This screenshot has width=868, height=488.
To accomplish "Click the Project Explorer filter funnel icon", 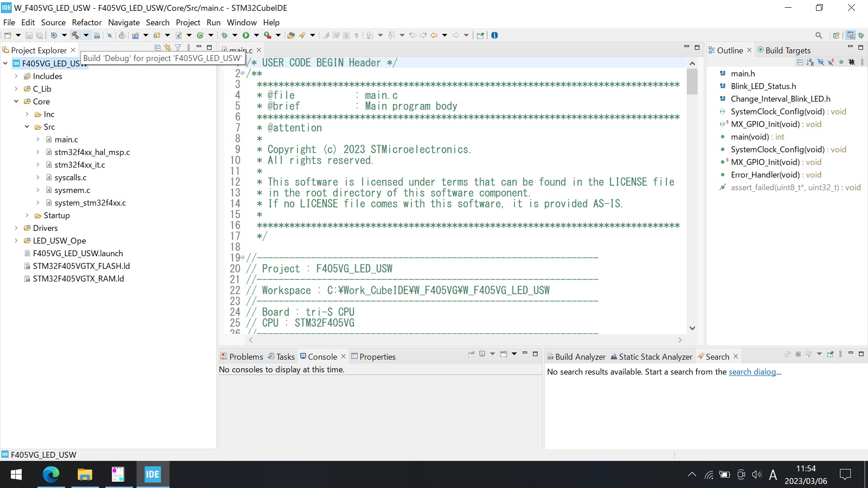I will tap(178, 47).
